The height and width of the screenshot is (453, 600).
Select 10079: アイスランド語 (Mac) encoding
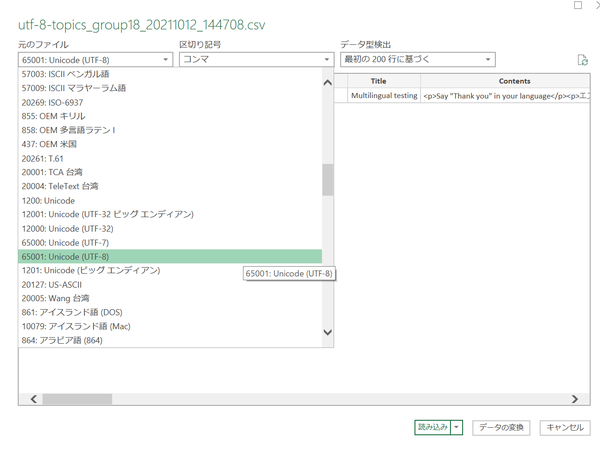170,326
